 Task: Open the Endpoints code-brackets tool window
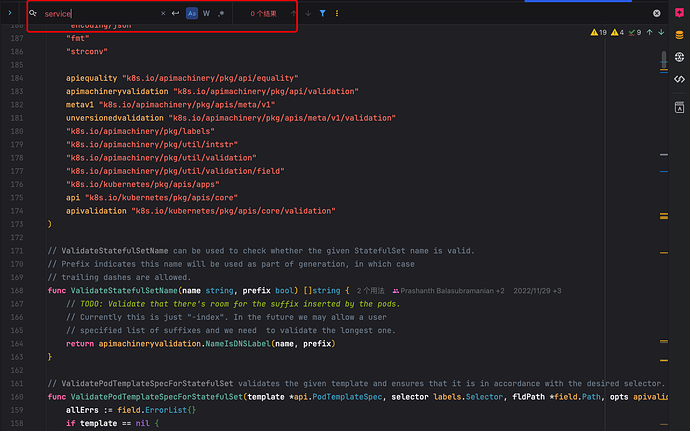pyautogui.click(x=679, y=79)
